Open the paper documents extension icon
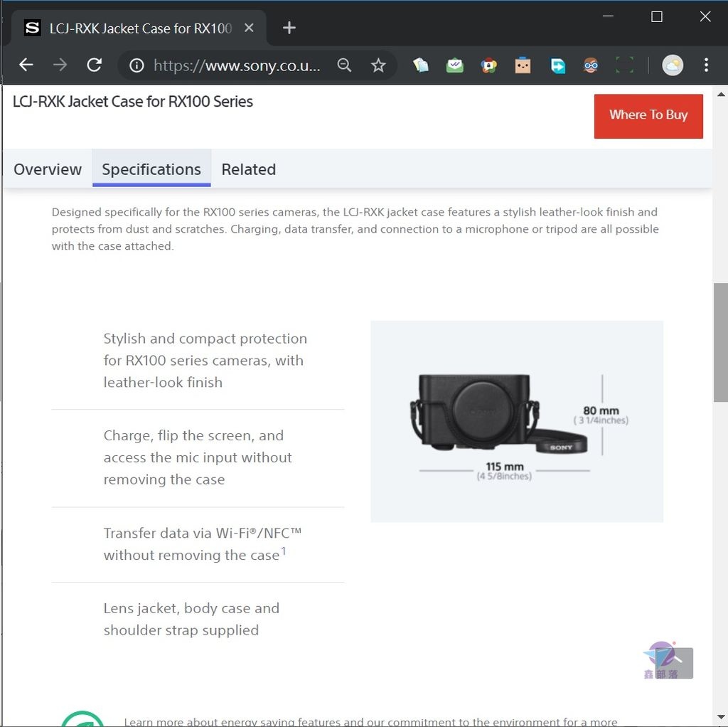The height and width of the screenshot is (727, 728). (x=421, y=65)
